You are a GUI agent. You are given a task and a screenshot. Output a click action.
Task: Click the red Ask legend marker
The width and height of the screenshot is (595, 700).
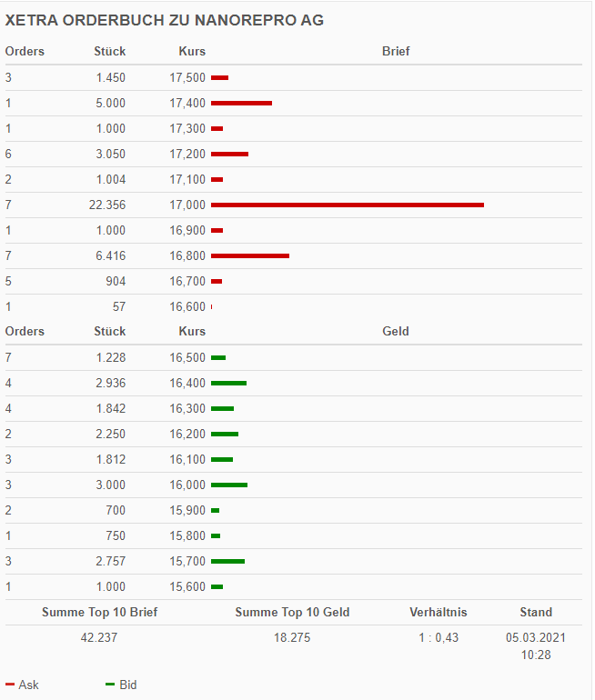[x=10, y=685]
